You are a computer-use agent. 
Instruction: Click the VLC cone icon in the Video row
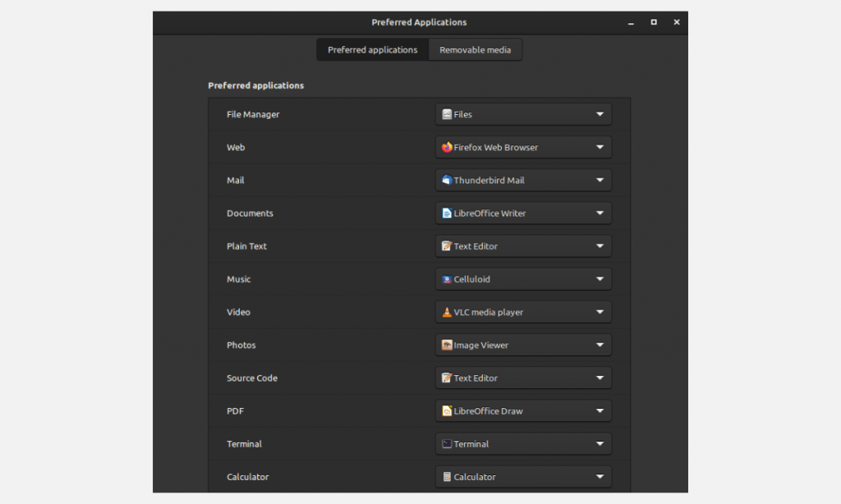[447, 312]
